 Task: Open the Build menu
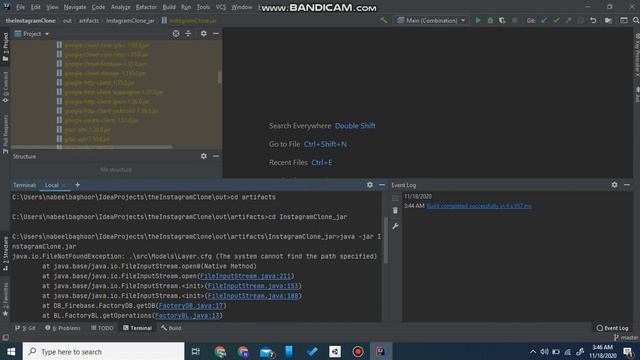(x=169, y=7)
